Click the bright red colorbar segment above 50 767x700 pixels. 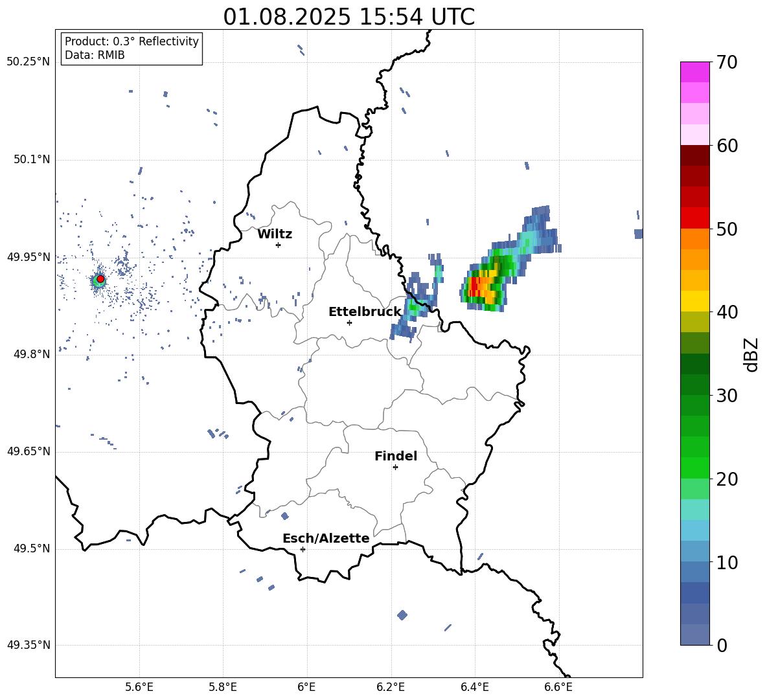pyautogui.click(x=694, y=218)
